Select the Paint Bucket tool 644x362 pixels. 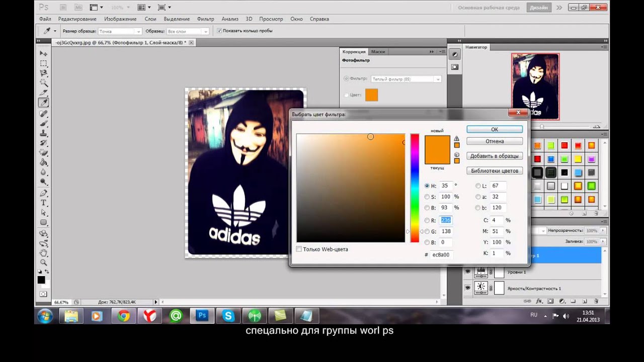(44, 163)
